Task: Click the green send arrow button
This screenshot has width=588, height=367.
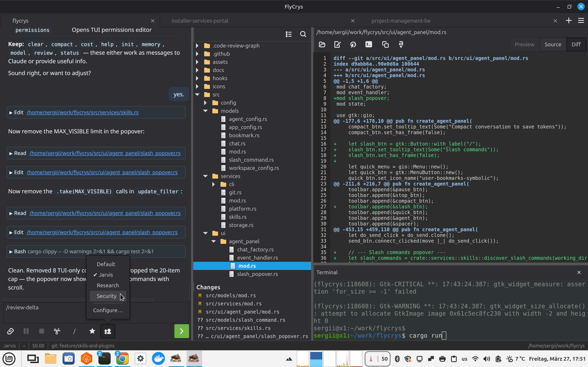Action: 181,331
